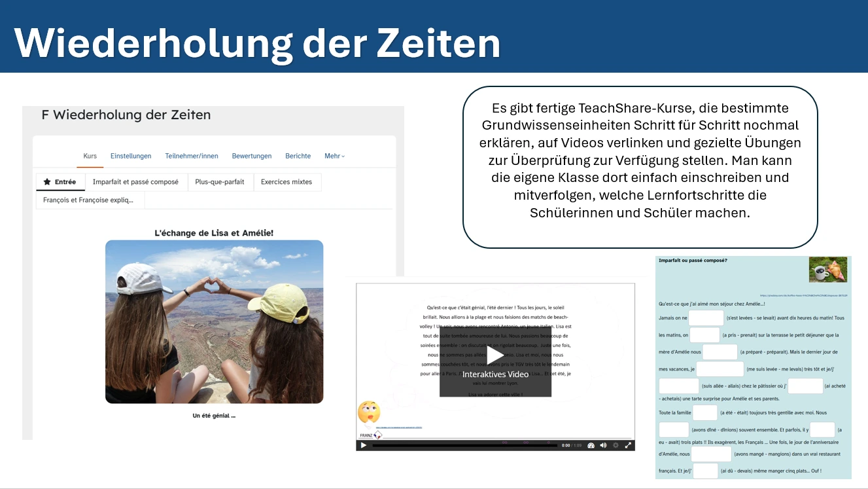The image size is (868, 489).
Task: Open the playback speed gauge icon
Action: pos(591,445)
